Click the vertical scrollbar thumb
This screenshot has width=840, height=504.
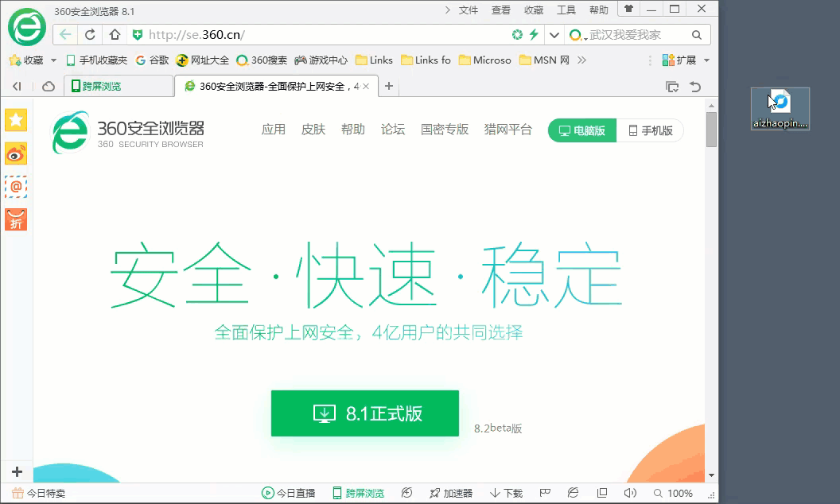coord(711,129)
